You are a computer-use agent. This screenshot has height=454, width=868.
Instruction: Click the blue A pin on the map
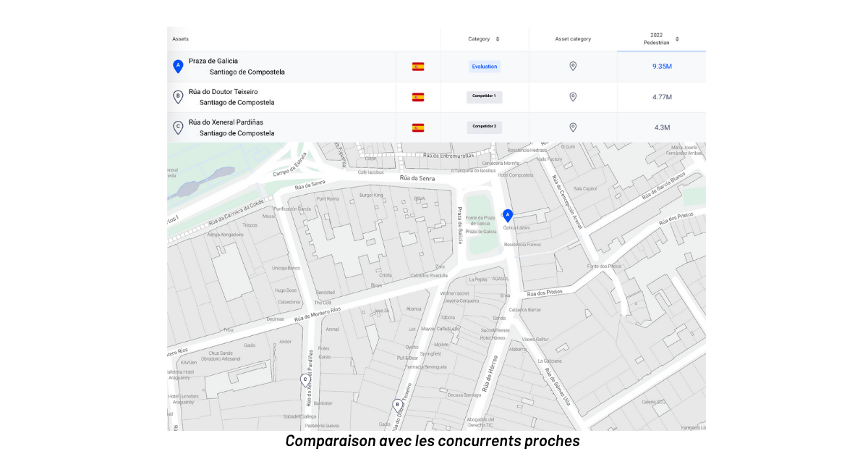(508, 216)
